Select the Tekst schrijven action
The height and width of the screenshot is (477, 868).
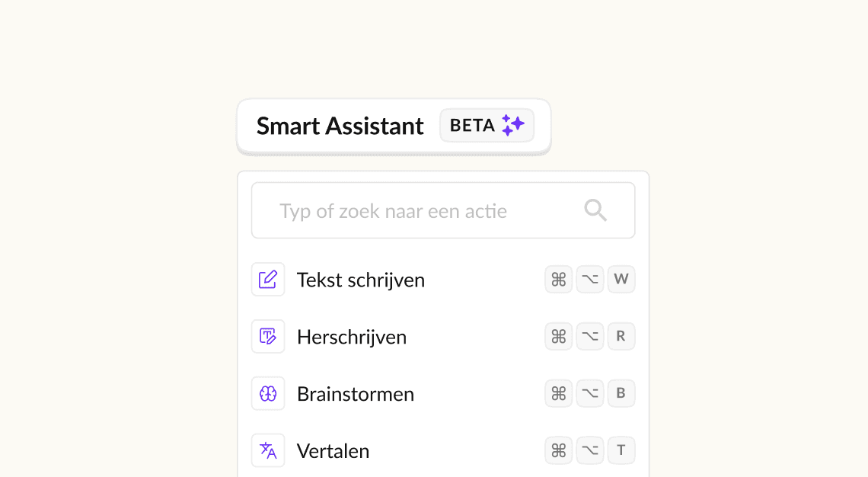[443, 279]
